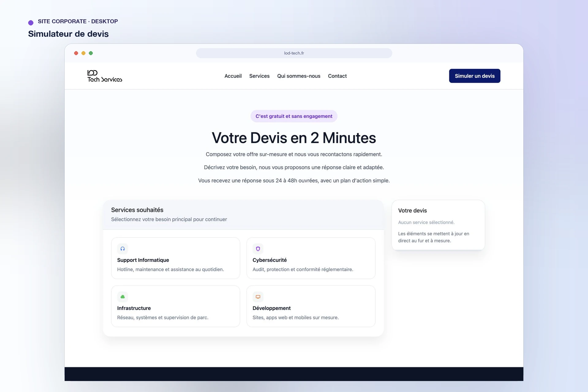Navigate to Contact in header
This screenshot has width=588, height=392.
[x=337, y=76]
